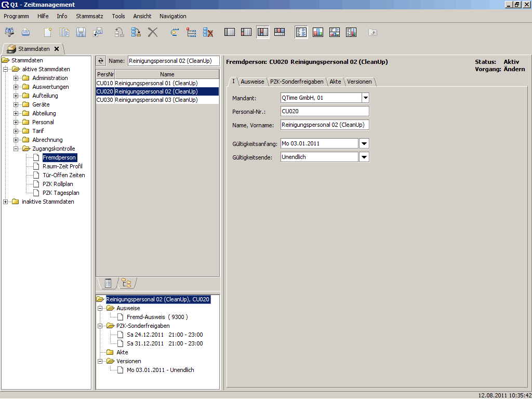The image size is (532, 399).
Task: Open the Stammsatz menu
Action: [x=89, y=16]
